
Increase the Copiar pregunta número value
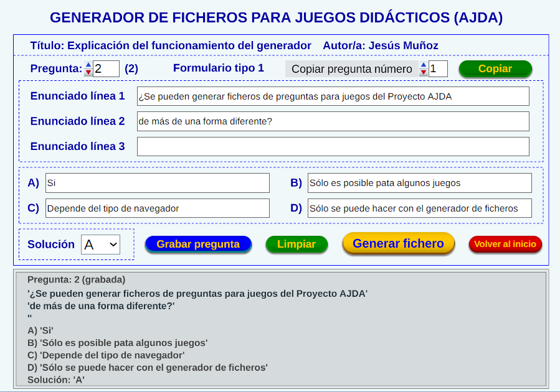(424, 65)
